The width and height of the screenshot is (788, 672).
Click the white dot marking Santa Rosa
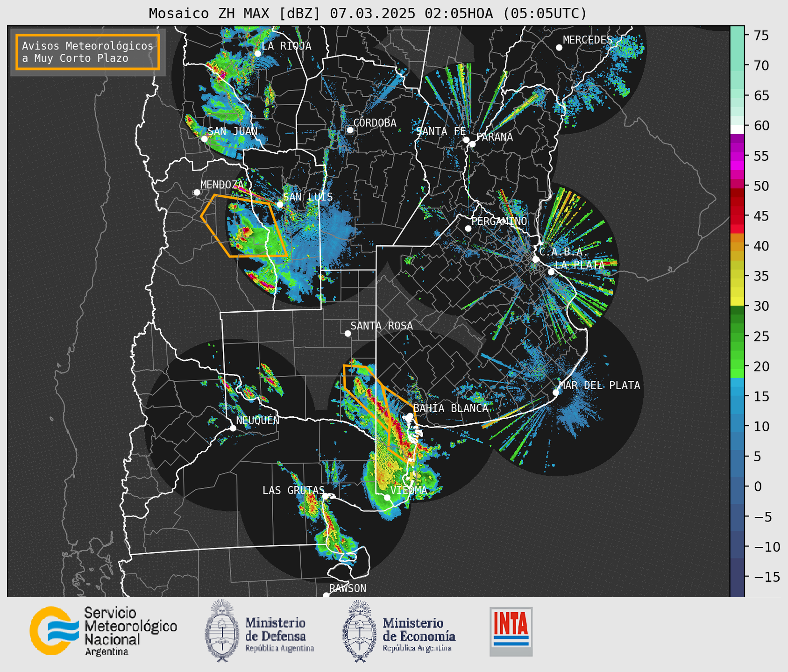click(x=348, y=333)
